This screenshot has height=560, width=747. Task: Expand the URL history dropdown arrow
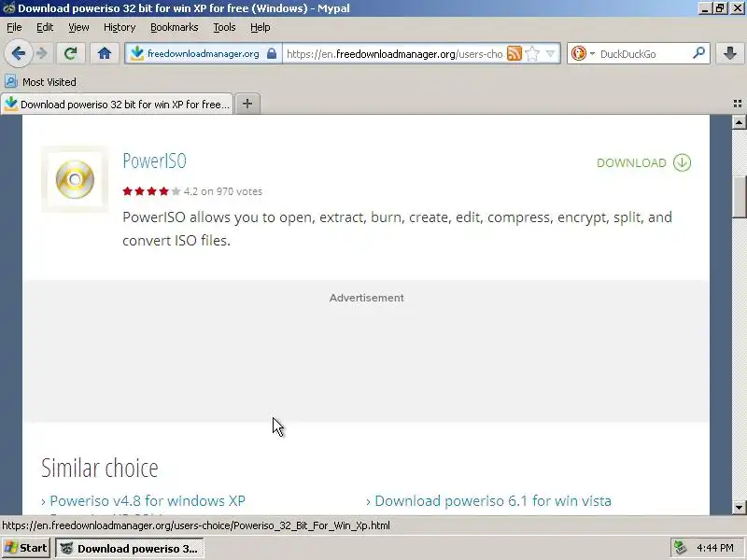(x=551, y=53)
